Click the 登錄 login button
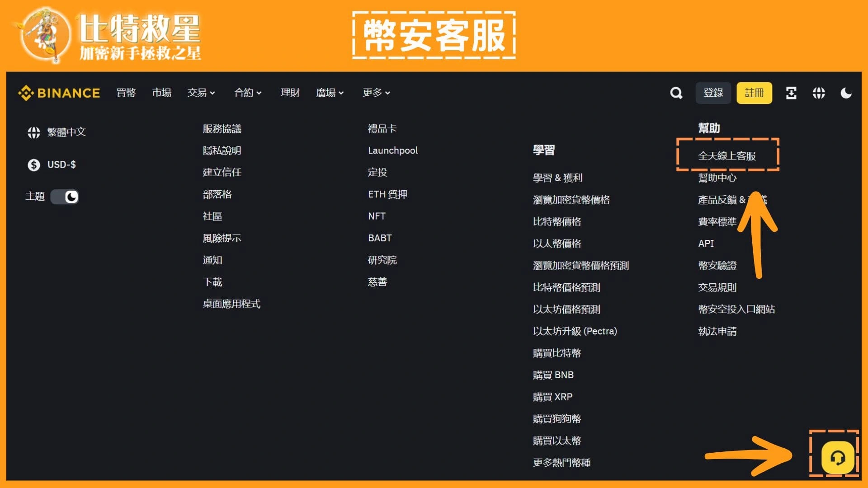The height and width of the screenshot is (488, 868). coord(713,93)
